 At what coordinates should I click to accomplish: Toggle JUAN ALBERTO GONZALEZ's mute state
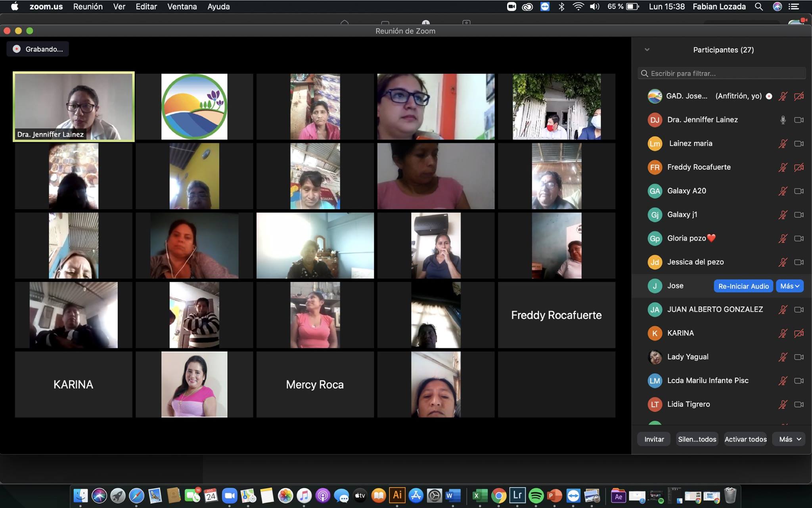click(x=783, y=310)
